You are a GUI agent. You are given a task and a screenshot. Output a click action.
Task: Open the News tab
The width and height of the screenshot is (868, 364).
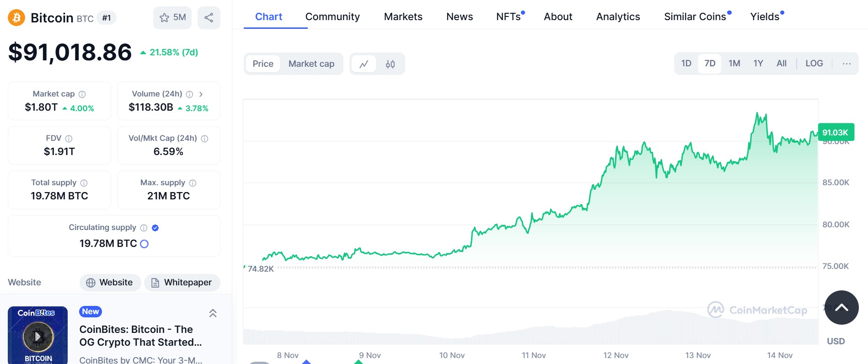click(x=460, y=17)
